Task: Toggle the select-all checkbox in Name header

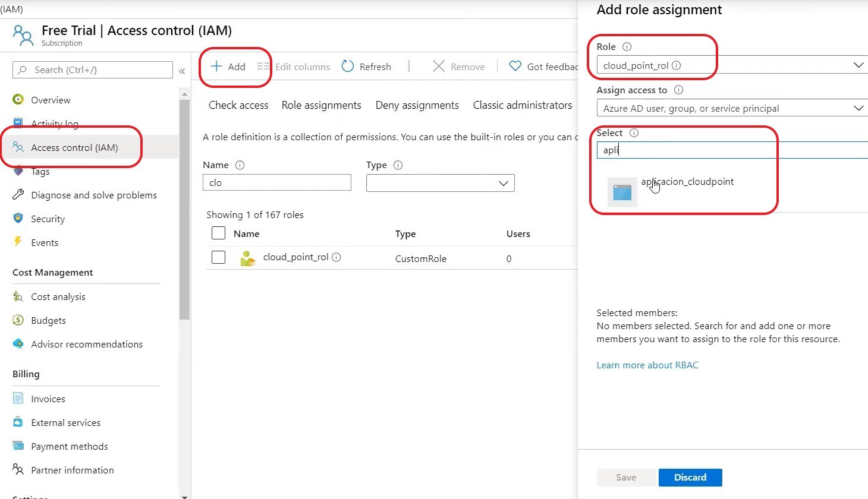Action: pyautogui.click(x=219, y=233)
